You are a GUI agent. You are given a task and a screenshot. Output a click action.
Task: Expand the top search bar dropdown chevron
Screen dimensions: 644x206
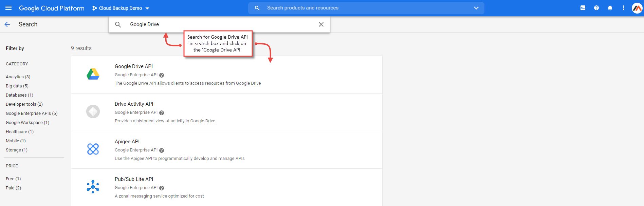pos(476,8)
